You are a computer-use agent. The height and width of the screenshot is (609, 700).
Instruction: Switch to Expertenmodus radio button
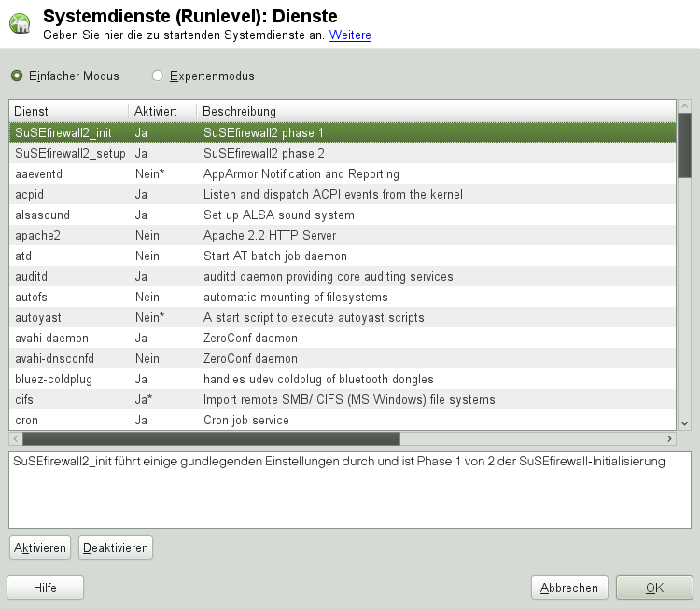[158, 76]
